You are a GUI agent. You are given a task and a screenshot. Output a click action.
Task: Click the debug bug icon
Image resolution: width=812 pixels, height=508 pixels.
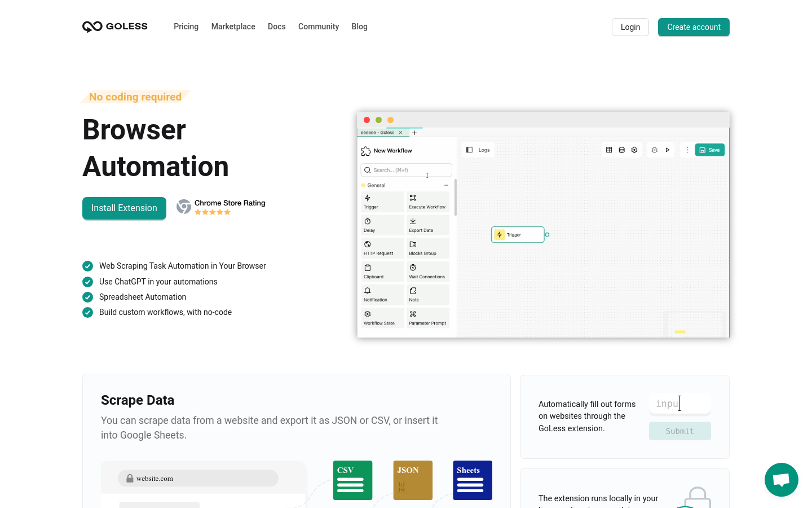pyautogui.click(x=655, y=150)
